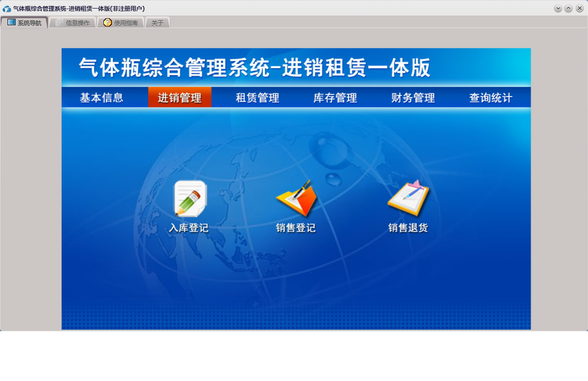Screen dimensions: 588x381
Task: Open the 关于 tab
Action: [157, 23]
